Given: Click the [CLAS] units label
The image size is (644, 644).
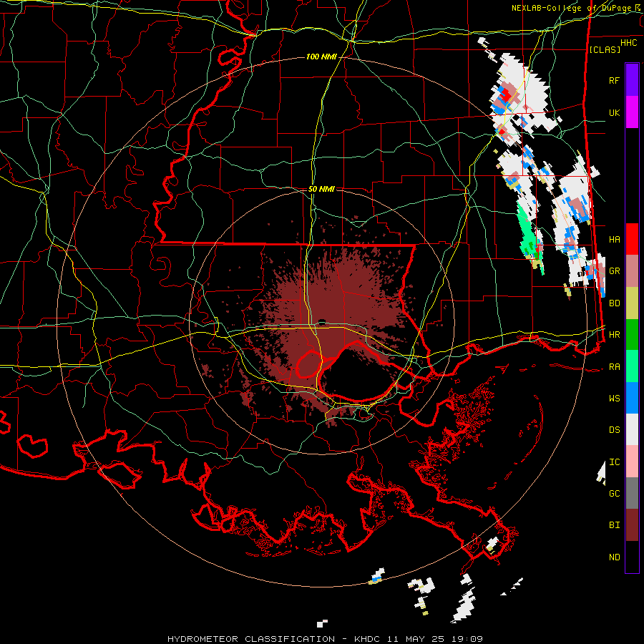Looking at the screenshot, I should pyautogui.click(x=605, y=50).
